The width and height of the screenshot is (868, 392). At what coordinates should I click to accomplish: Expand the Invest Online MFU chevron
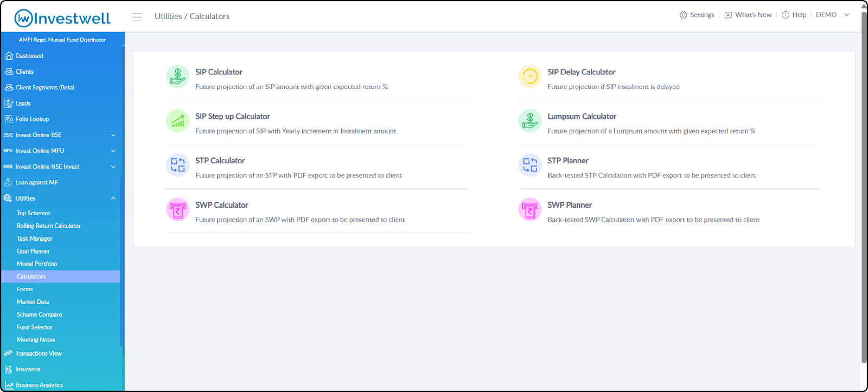pyautogui.click(x=113, y=151)
